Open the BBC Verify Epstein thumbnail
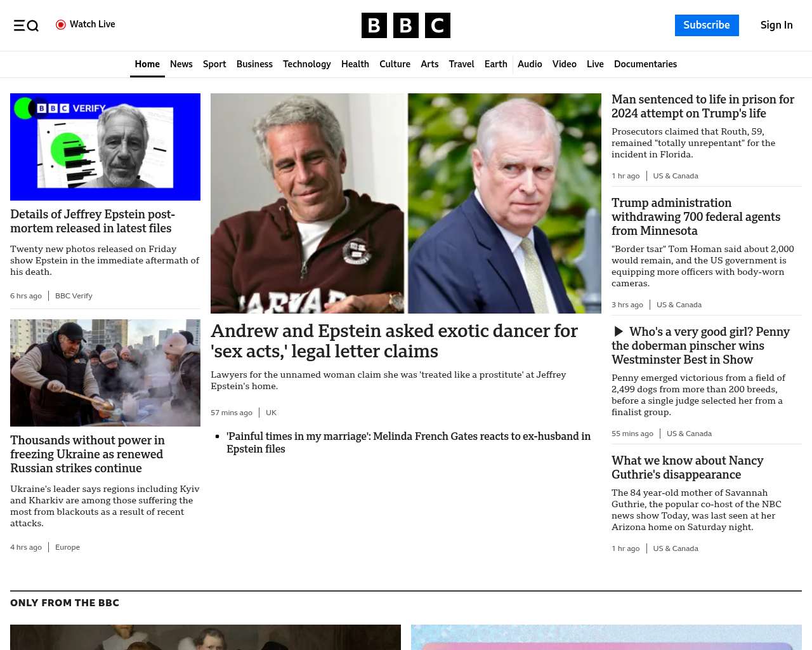 pyautogui.click(x=105, y=147)
